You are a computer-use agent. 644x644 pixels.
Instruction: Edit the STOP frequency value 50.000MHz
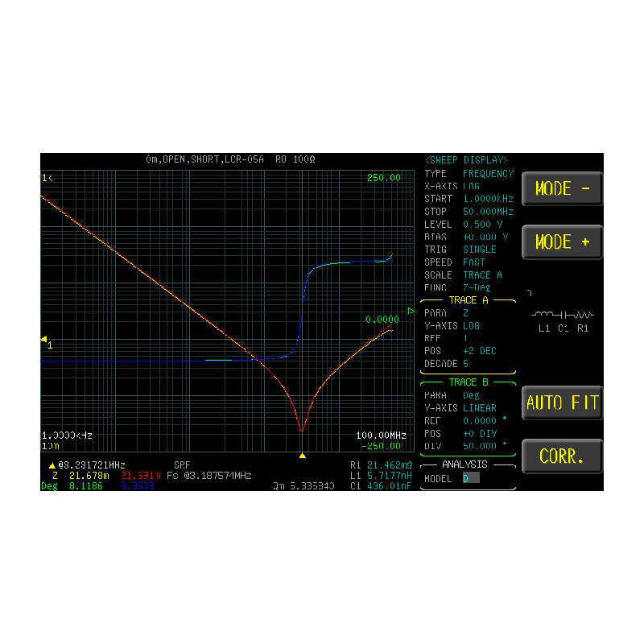pos(488,212)
